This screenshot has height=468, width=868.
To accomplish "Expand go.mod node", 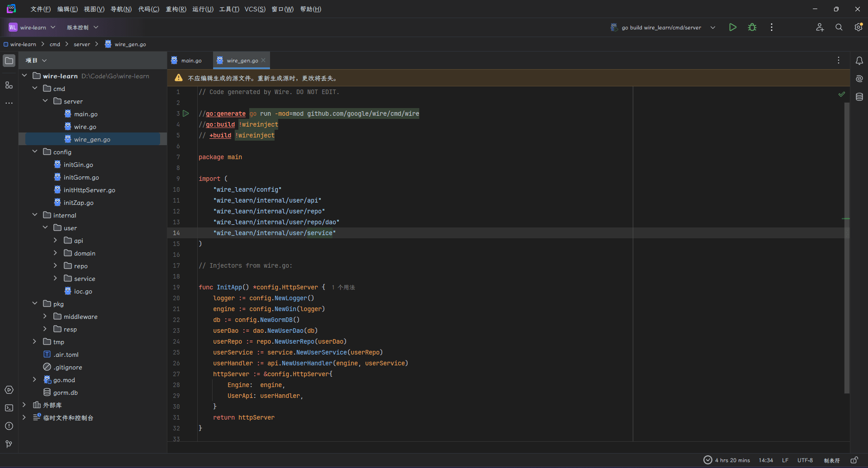I will (x=35, y=379).
